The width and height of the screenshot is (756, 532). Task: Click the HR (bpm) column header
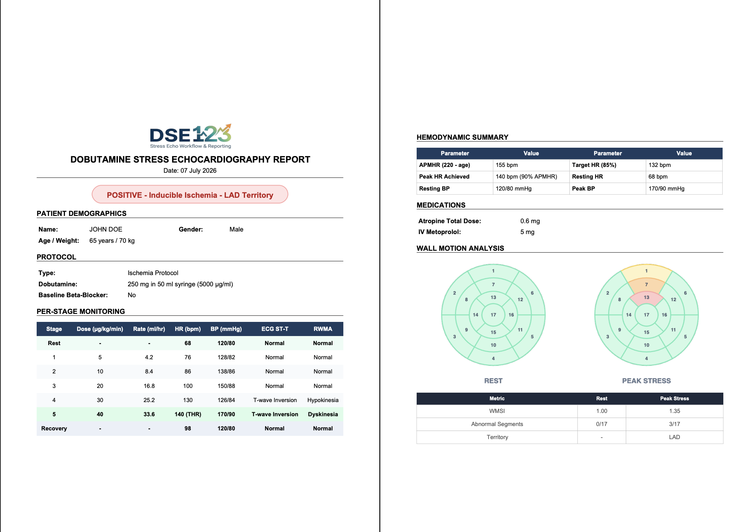pyautogui.click(x=188, y=329)
